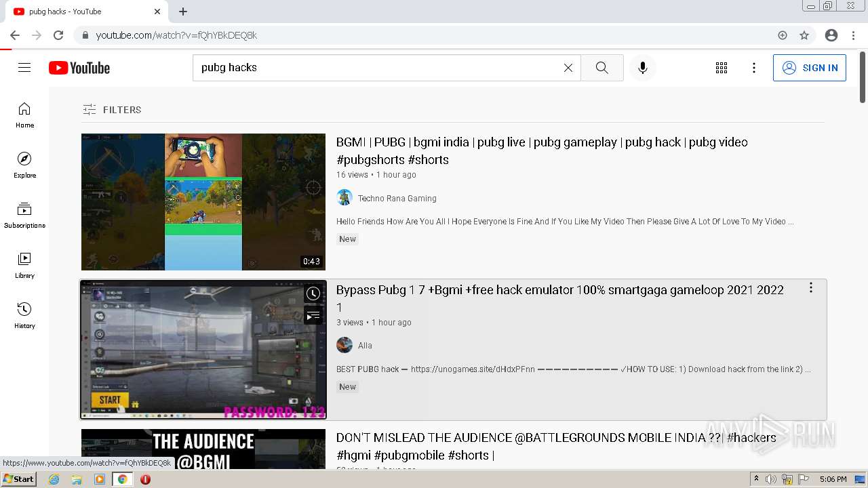Open Windows Start menu
868x488 pixels.
18,479
